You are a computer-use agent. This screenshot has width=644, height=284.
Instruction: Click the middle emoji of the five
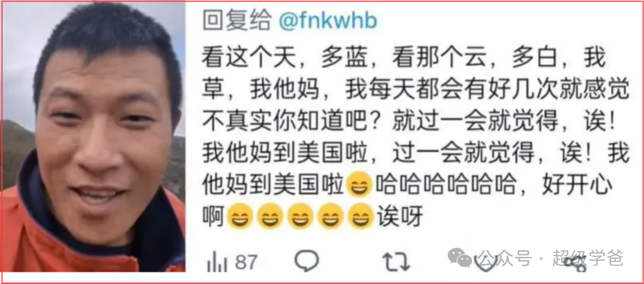click(300, 216)
